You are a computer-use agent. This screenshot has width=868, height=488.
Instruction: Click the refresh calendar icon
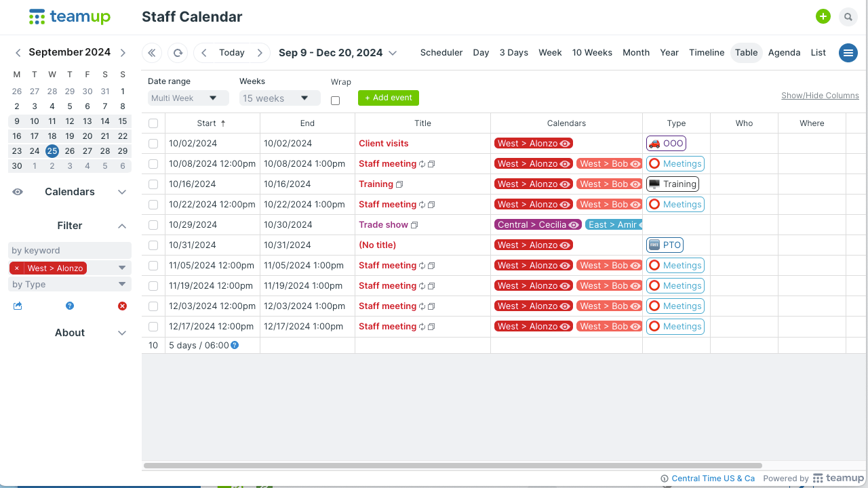click(x=178, y=53)
